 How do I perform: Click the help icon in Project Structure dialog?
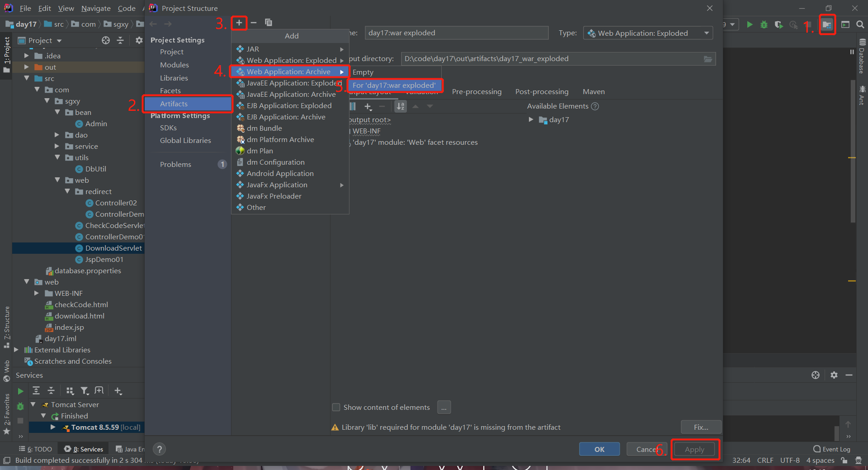159,449
